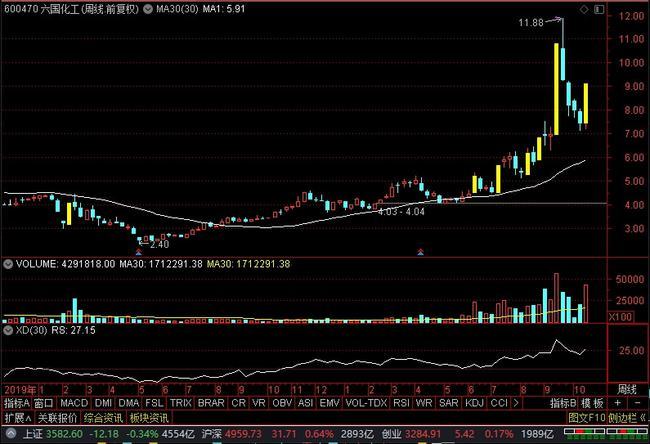Switch to the DMI indicator
Viewport: 650px width, 444px height.
[103, 403]
